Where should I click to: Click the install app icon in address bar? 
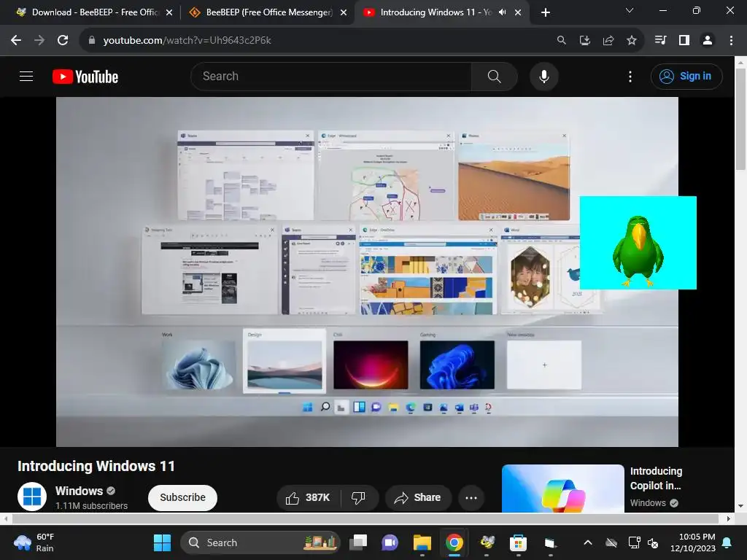[584, 41]
